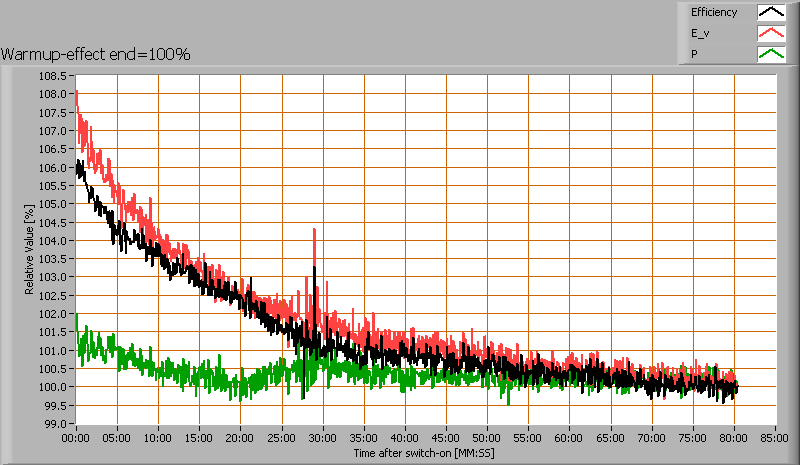
Task: Click the 105.0 tick on the Y-axis
Action: pyautogui.click(x=53, y=204)
